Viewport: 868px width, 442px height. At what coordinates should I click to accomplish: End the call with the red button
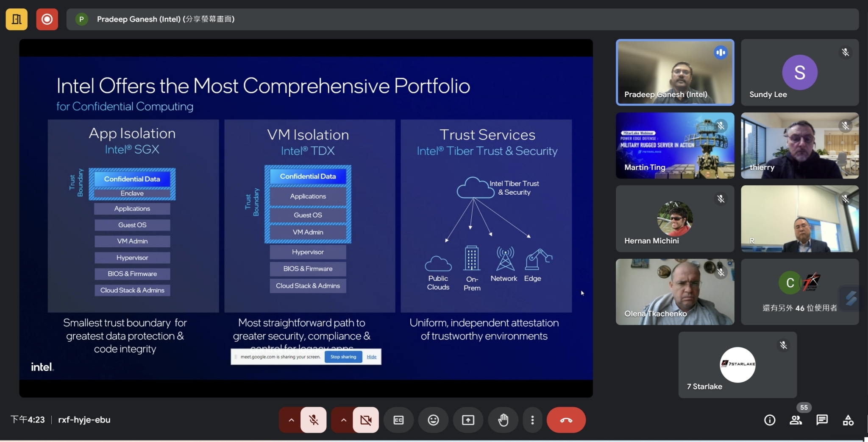[x=566, y=420]
